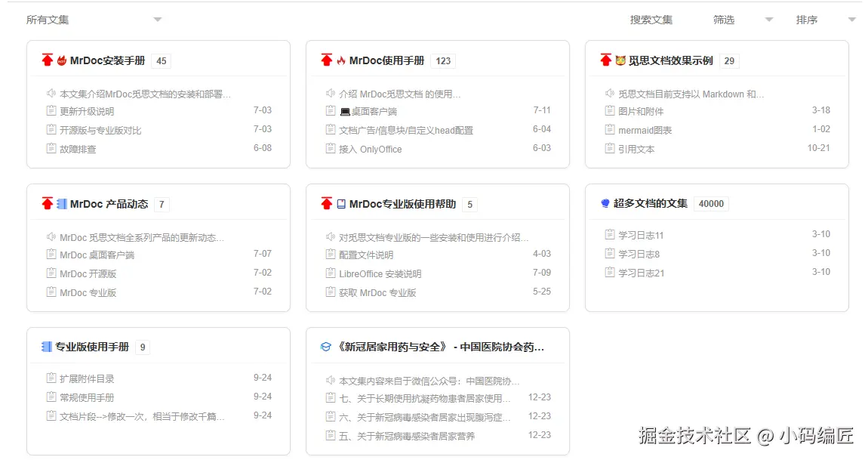The image size is (868, 460).
Task: Click the document icon beside mermaid图表
Action: (x=610, y=130)
